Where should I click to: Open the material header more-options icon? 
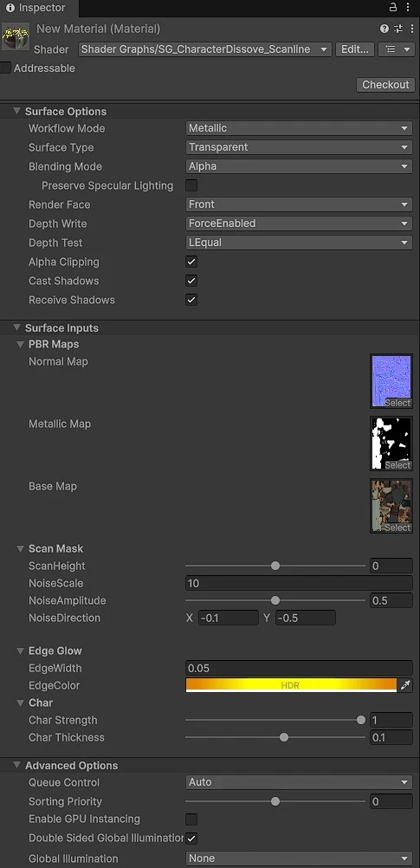point(411,29)
